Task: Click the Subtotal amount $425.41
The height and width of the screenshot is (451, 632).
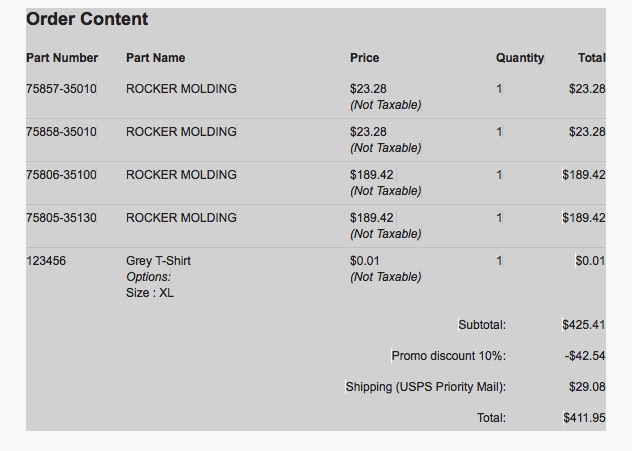Action: 584,324
